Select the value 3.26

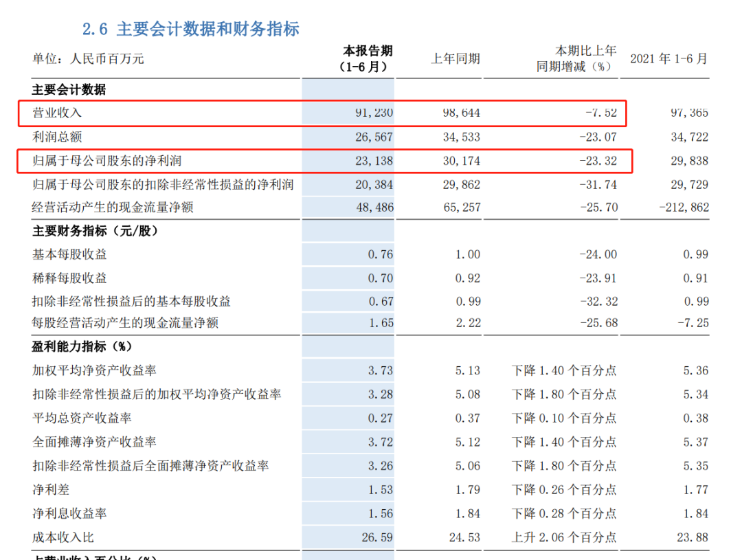click(381, 466)
